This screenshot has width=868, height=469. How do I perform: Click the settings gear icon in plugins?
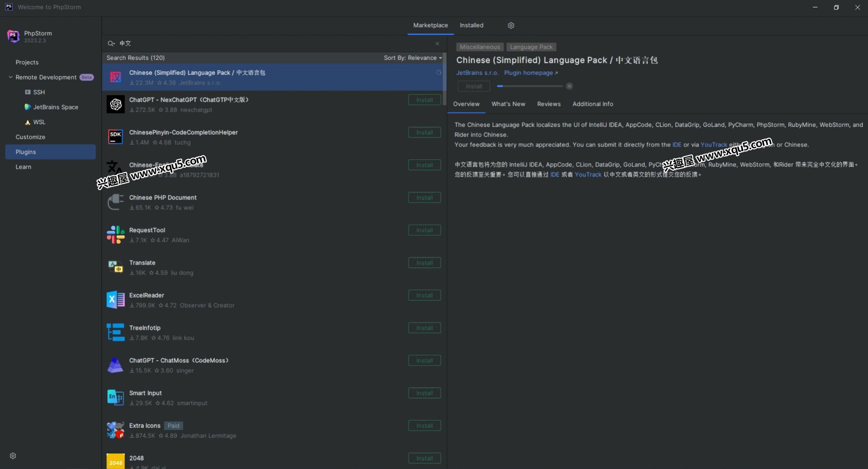511,26
